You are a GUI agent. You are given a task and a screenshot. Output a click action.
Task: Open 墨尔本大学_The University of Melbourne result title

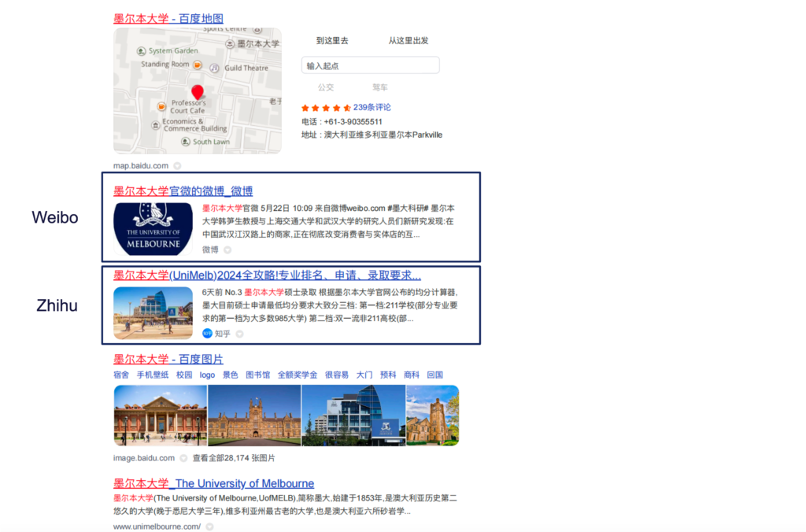click(x=213, y=484)
